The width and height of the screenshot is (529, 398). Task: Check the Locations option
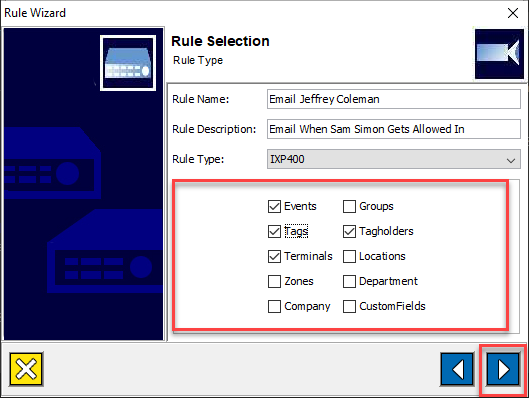tap(349, 256)
